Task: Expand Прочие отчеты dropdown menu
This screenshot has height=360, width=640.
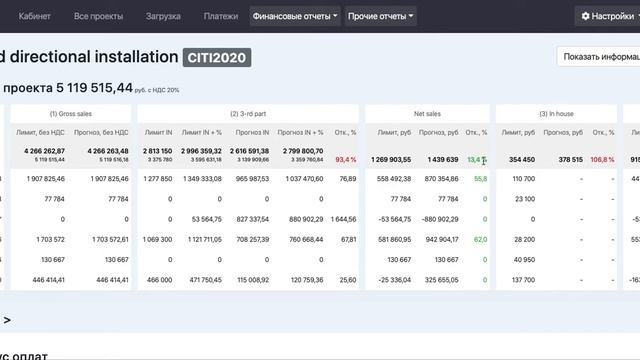Action: click(x=380, y=16)
